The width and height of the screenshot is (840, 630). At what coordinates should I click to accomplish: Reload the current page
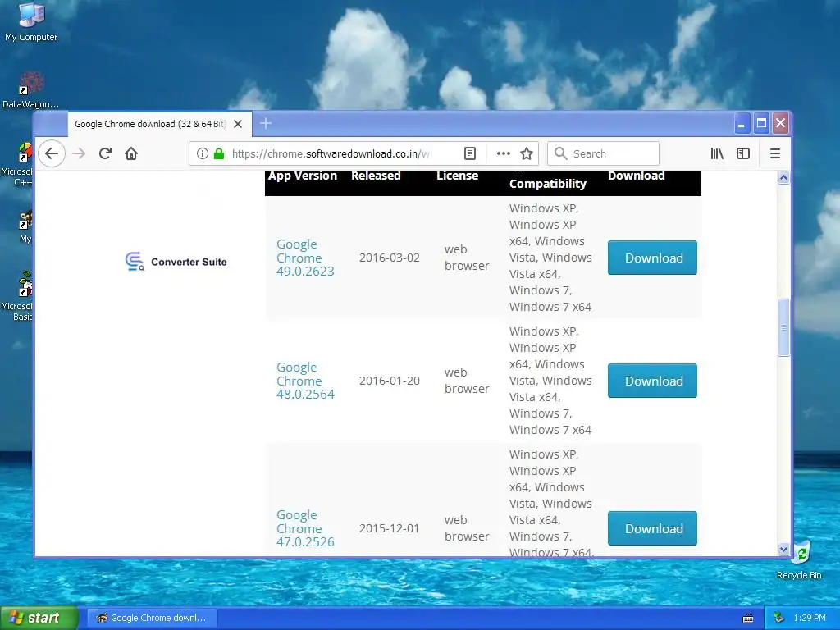[x=105, y=153]
